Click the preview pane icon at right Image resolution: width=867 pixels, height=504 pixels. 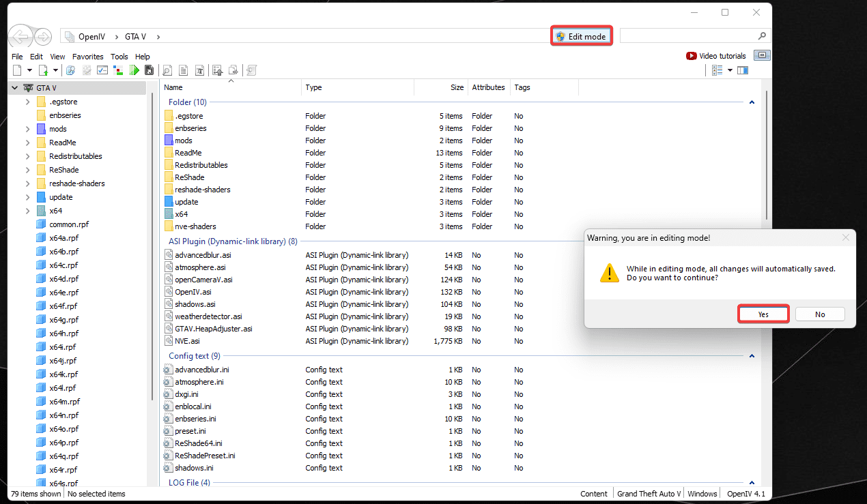(743, 70)
